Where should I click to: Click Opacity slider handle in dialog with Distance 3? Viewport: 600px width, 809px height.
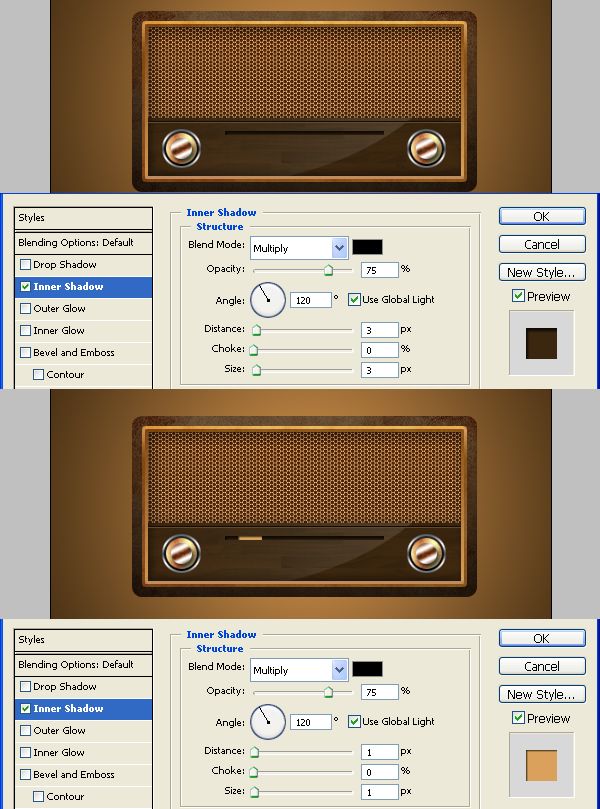[328, 270]
